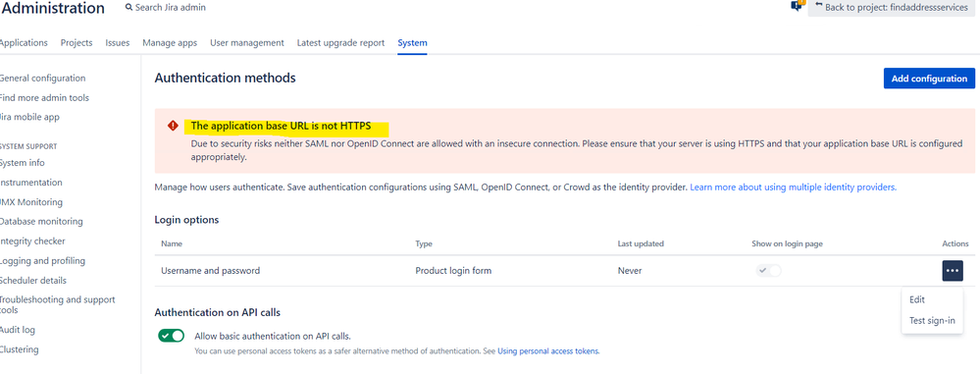Image resolution: width=980 pixels, height=374 pixels.
Task: Click 'The application base URL is not HTTPS' title
Action: pyautogui.click(x=281, y=126)
